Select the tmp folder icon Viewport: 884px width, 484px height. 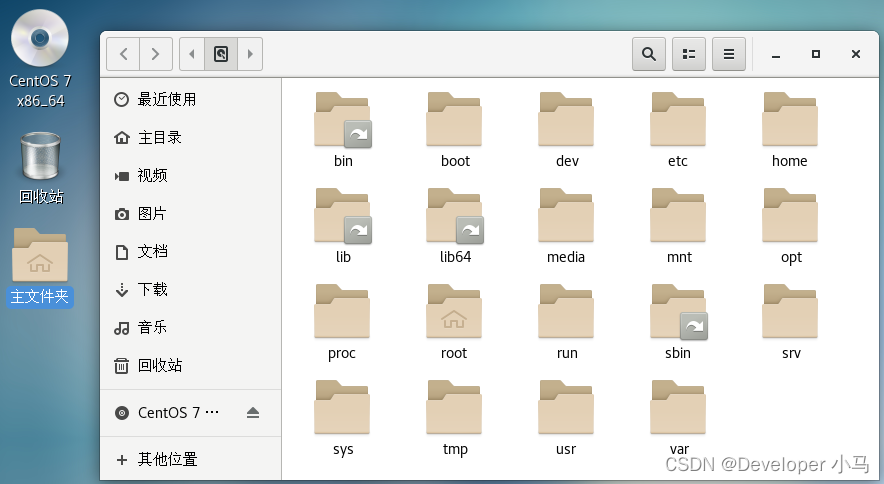pyautogui.click(x=454, y=408)
